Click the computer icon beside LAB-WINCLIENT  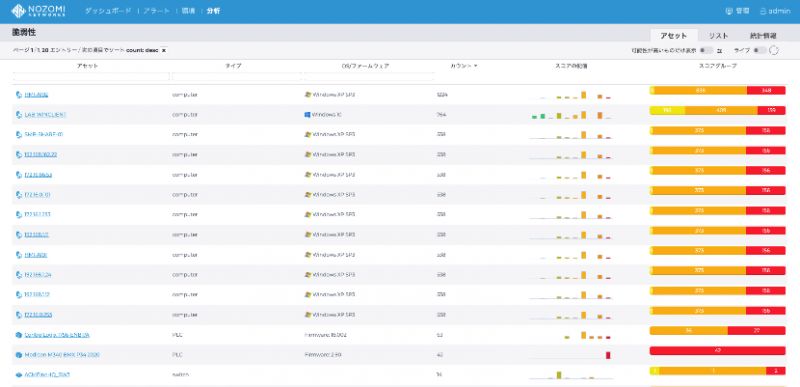pos(19,115)
